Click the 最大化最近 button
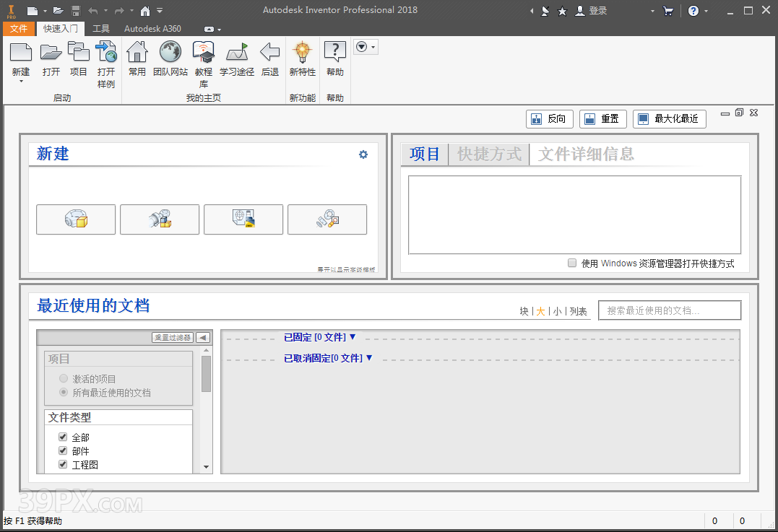 [670, 119]
